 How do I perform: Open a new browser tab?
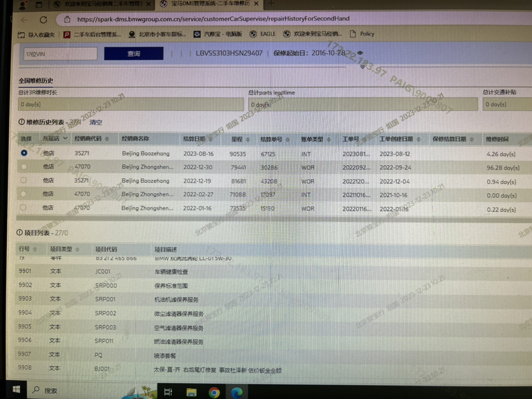coord(271,3)
